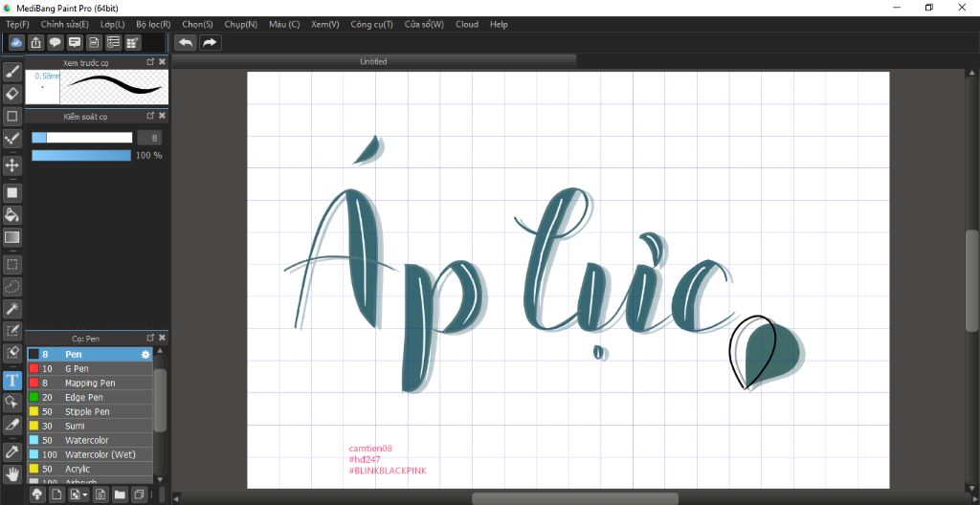Select the Watercolor (Wet) brush
Image resolution: width=980 pixels, height=505 pixels.
tap(90, 454)
